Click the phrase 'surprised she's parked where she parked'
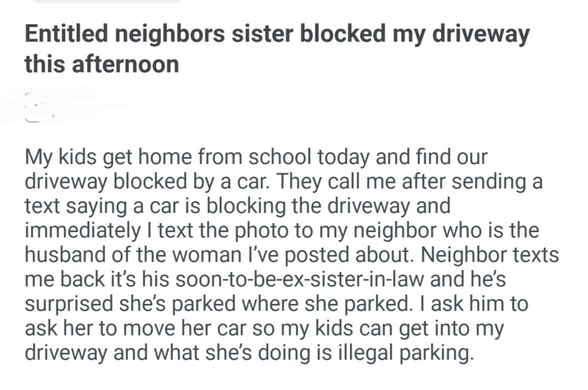The width and height of the screenshot is (588, 390). pyautogui.click(x=215, y=304)
